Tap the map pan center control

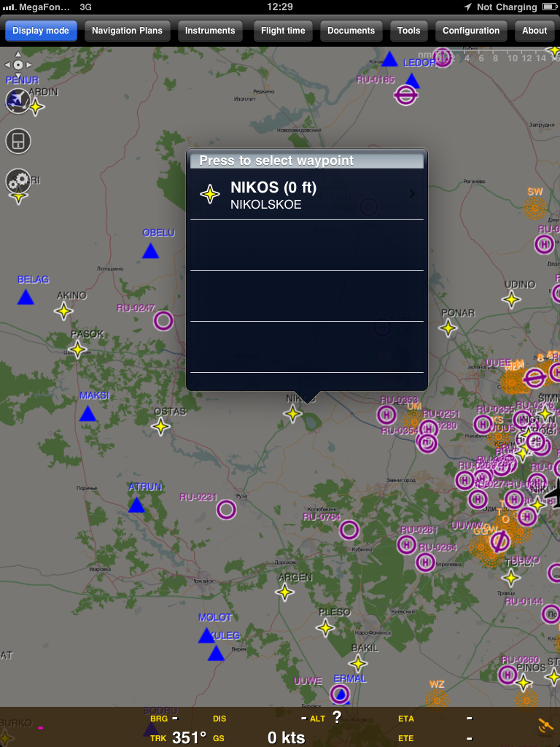(x=18, y=65)
